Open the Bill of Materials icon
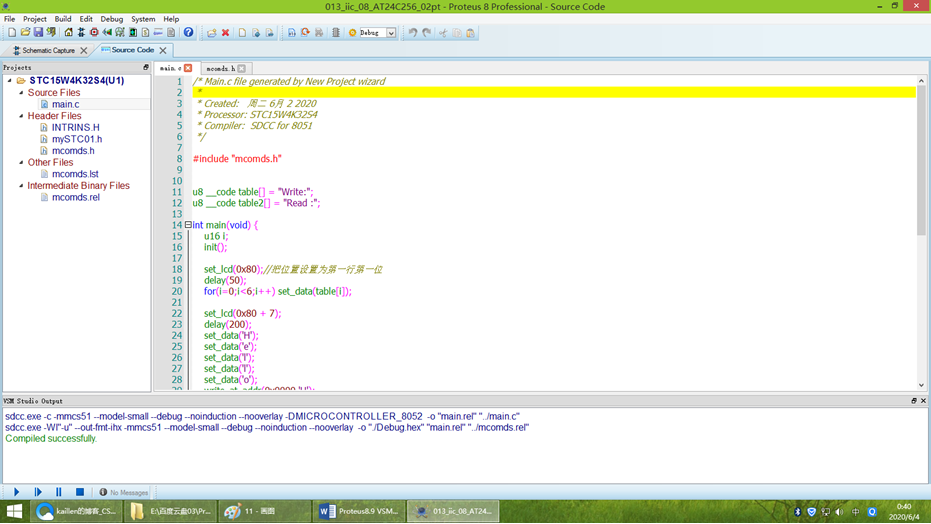931x524 pixels. [145, 33]
